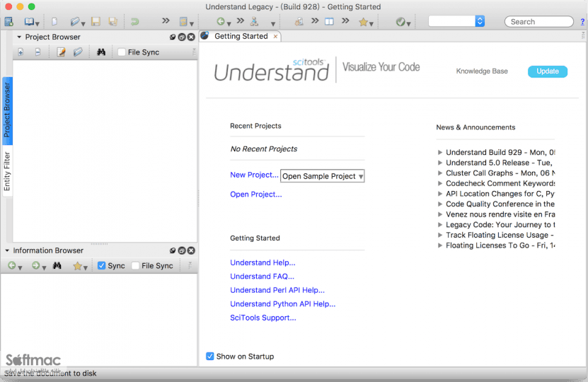
Task: Click the open book icon in main toolbar
Action: [x=29, y=22]
